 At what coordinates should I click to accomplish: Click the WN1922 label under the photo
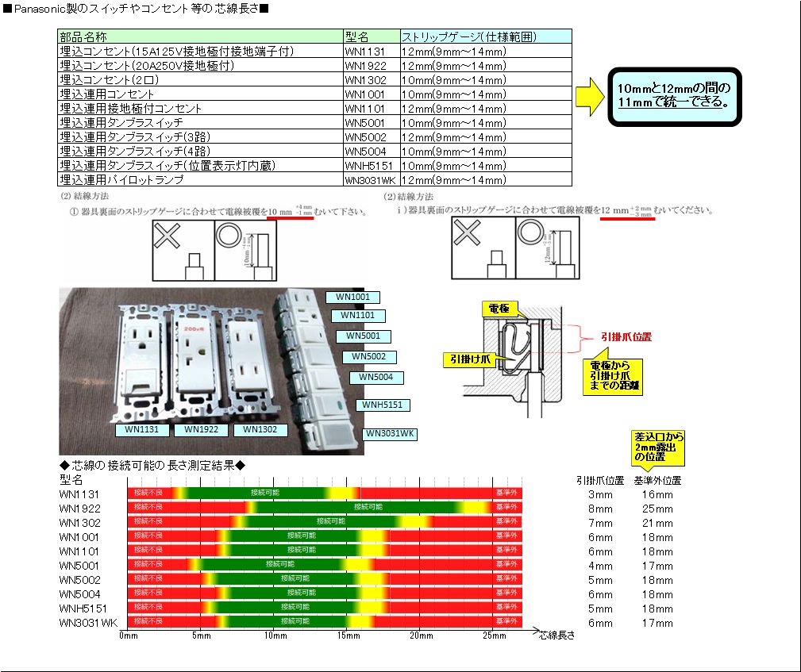[x=201, y=429]
